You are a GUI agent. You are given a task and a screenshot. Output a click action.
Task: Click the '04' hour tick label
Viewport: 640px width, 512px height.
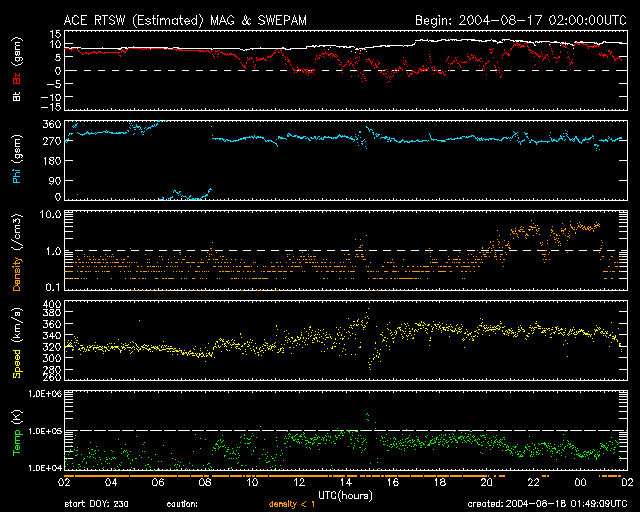(111, 482)
